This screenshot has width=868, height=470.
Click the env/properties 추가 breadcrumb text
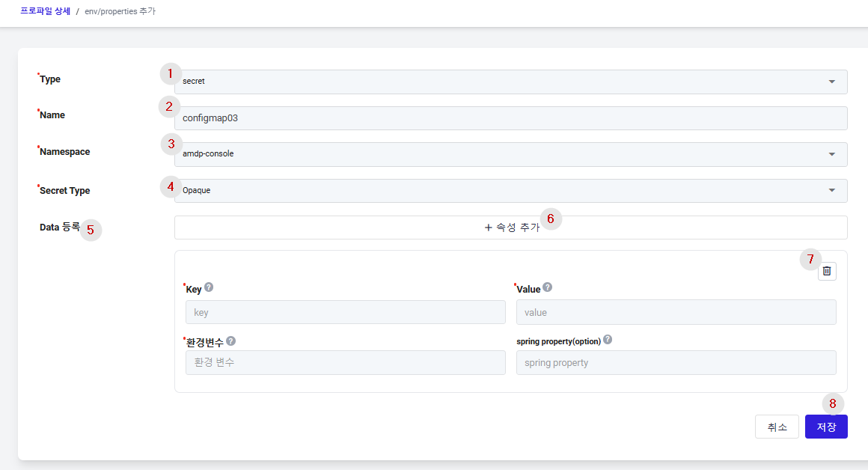tap(120, 11)
